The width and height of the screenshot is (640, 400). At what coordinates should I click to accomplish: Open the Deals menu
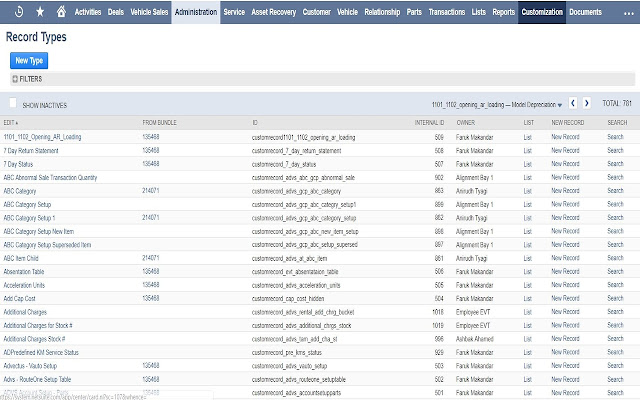116,12
